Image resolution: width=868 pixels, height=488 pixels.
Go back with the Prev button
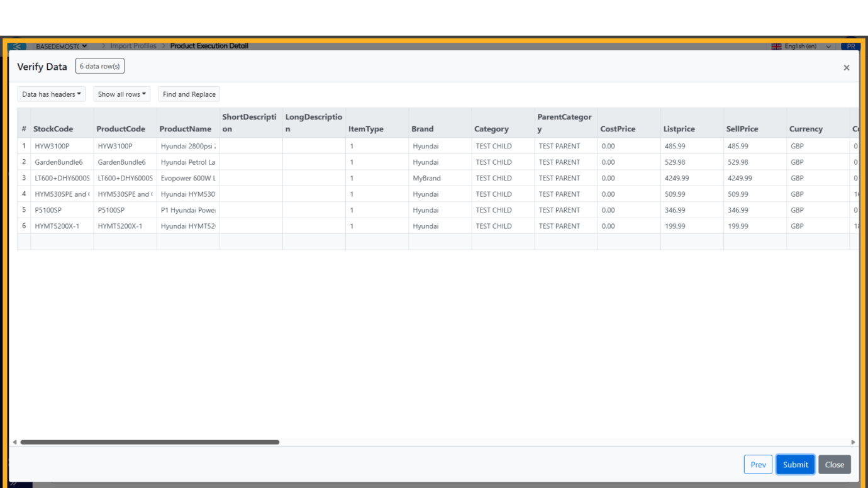coord(758,465)
